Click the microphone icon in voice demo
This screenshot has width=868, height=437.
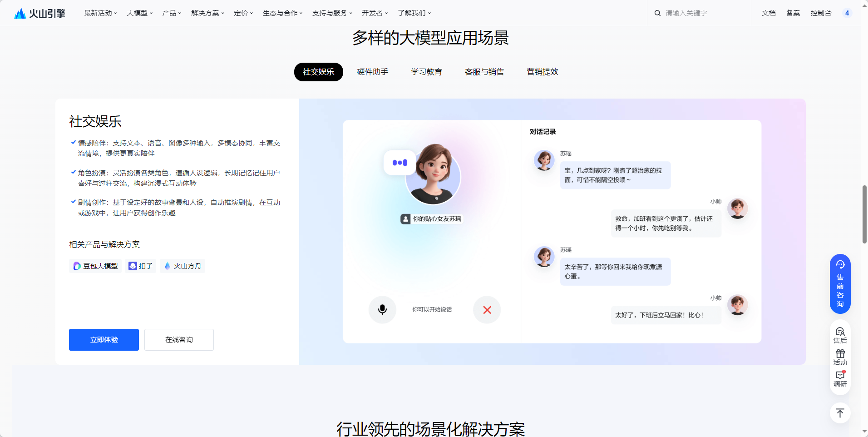click(x=382, y=310)
